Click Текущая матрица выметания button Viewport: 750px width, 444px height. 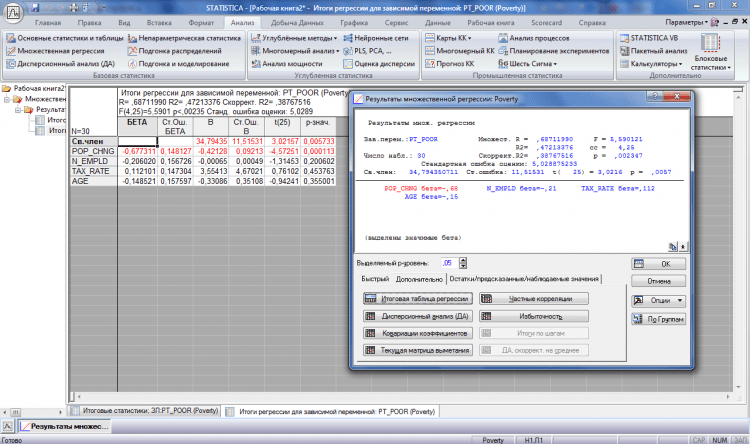[418, 351]
